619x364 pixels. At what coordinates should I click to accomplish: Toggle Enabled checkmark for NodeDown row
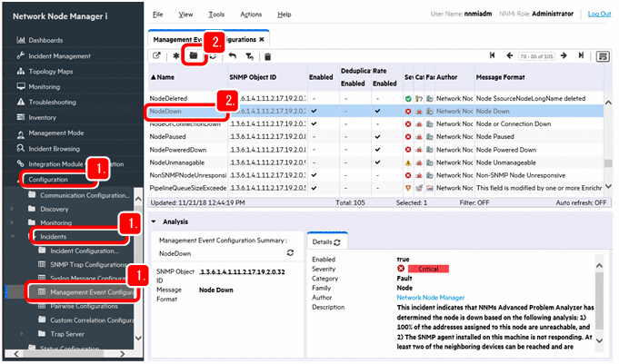point(314,111)
